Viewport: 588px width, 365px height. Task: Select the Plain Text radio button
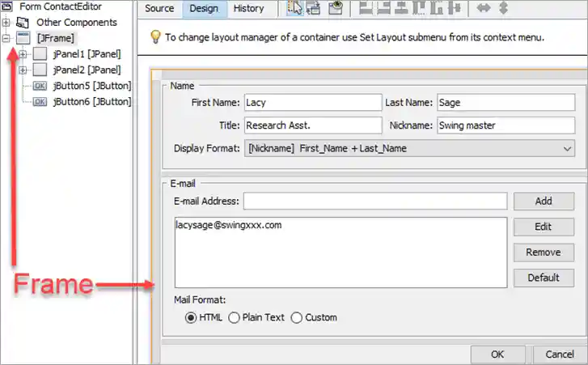coord(234,318)
